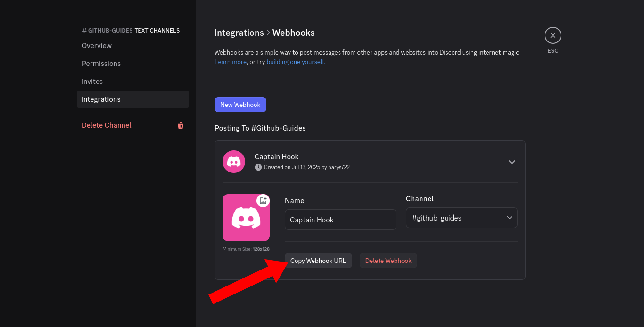Click the clock icon beside the creation date

click(x=258, y=167)
